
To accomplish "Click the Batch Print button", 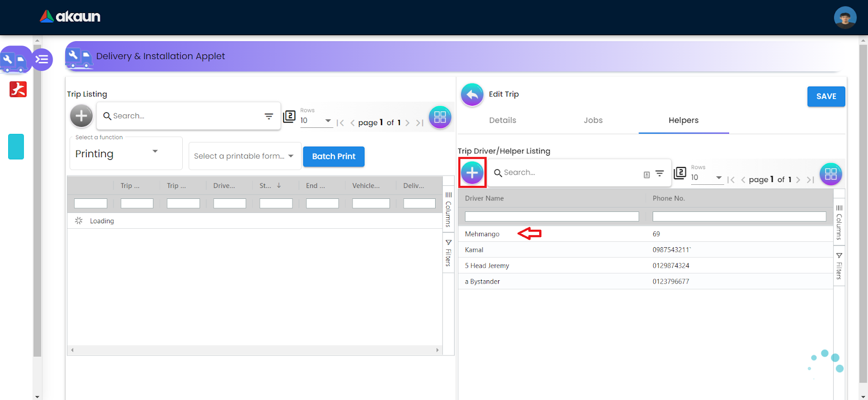I will 334,156.
